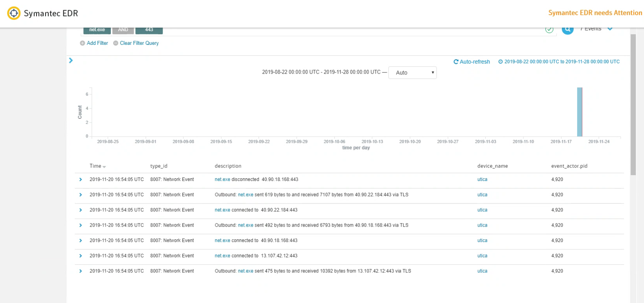644x303 pixels.
Task: Open net.exe link in disconnected event row
Action: click(x=222, y=179)
